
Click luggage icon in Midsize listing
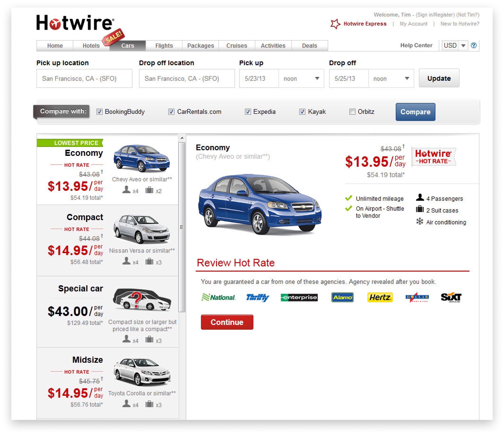tap(149, 404)
